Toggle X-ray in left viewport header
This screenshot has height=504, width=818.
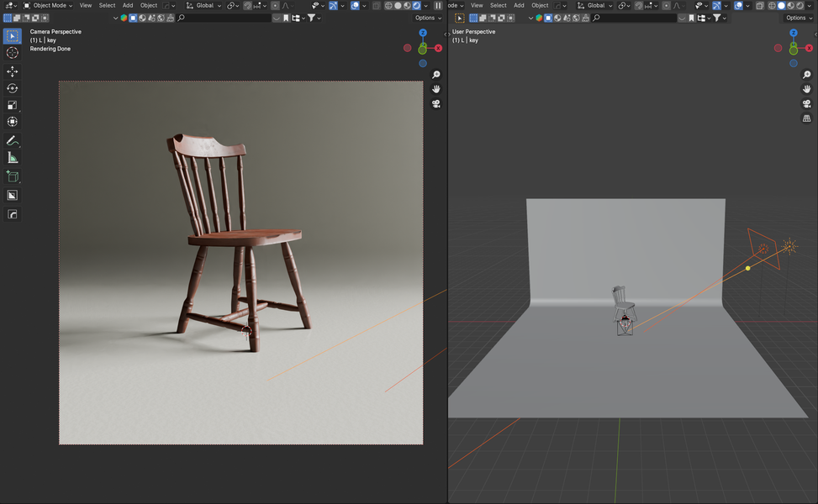[x=376, y=5]
